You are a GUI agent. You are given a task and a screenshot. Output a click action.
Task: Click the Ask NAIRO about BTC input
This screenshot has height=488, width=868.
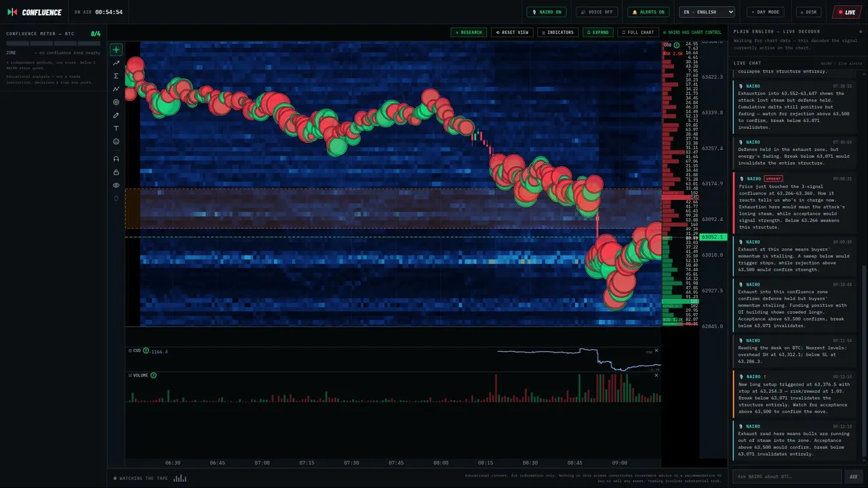pos(787,476)
